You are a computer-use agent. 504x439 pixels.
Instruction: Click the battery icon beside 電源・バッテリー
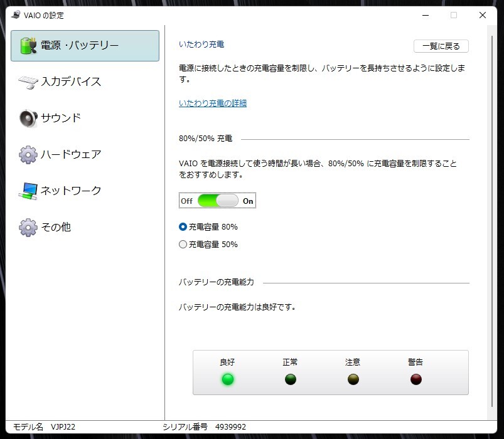click(28, 46)
